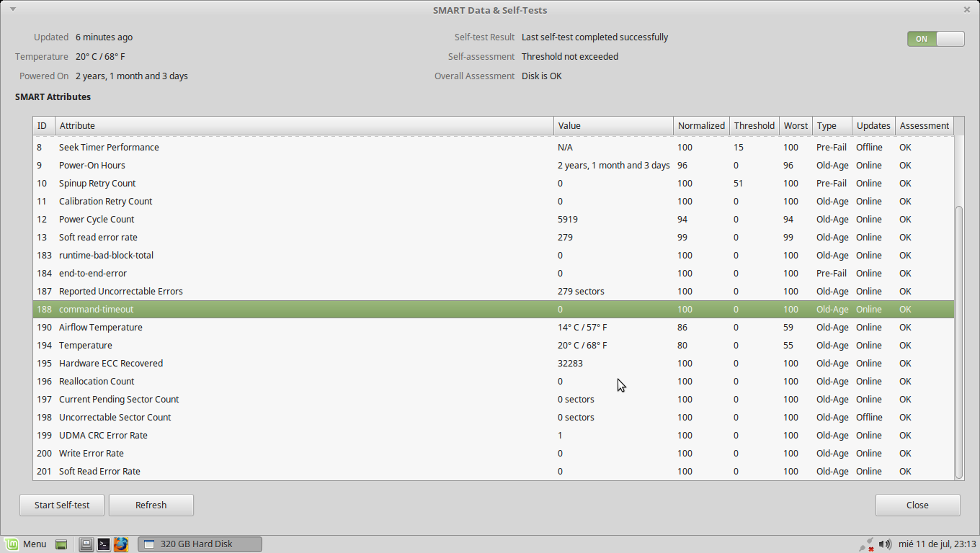Switch to 320 GB Hard Disk taskbar window
Image resolution: width=980 pixels, height=553 pixels.
click(200, 544)
